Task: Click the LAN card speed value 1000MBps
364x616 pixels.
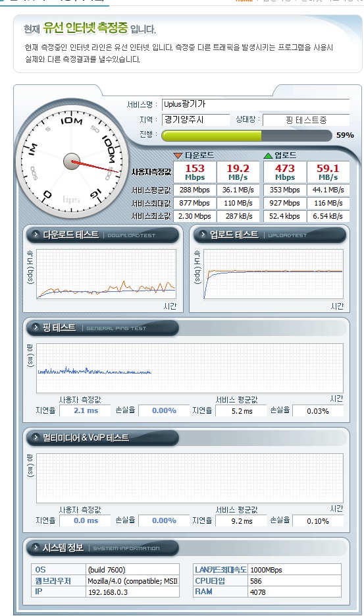Action: pos(295,570)
